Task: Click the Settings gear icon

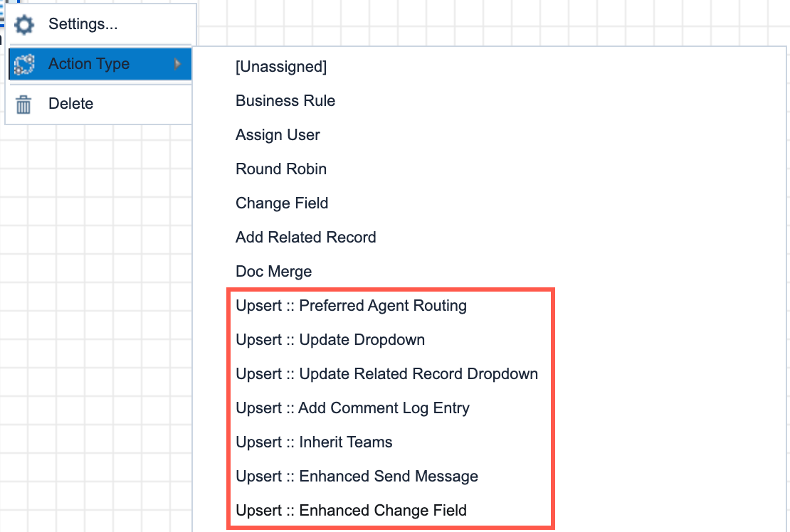Action: tap(23, 24)
